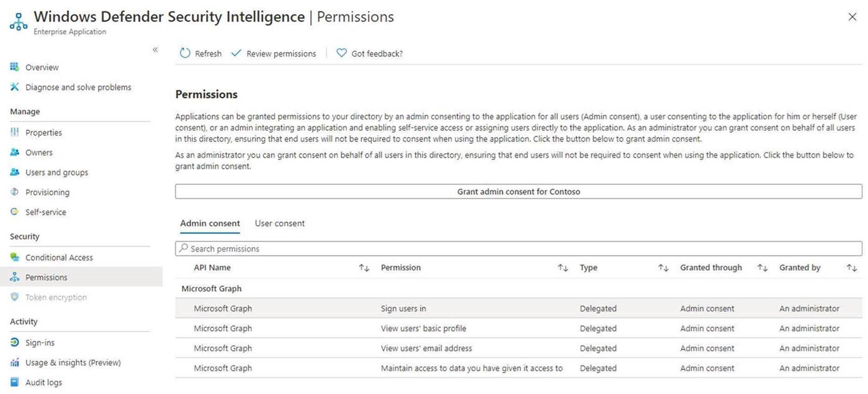Open Users and groups page
This screenshot has width=868, height=394.
tap(56, 173)
